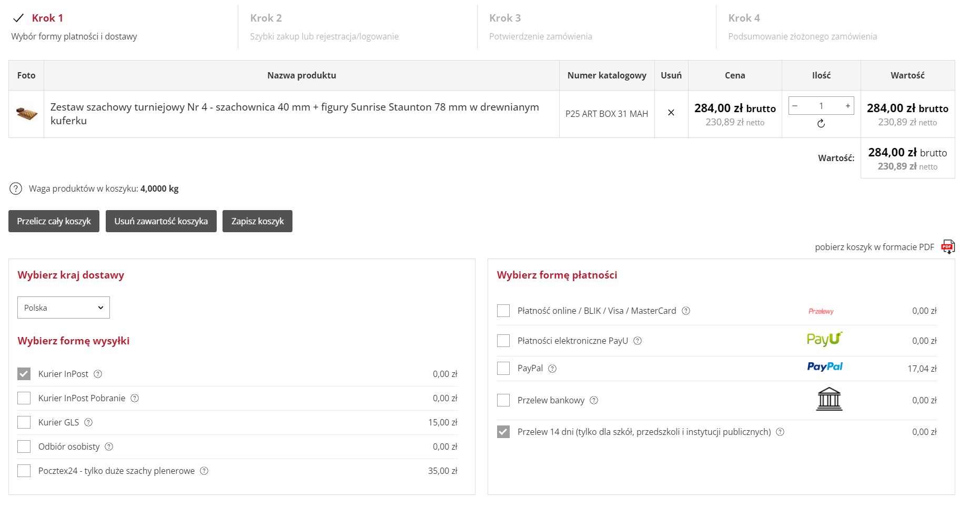Click the help icon beside PayPal

(552, 369)
